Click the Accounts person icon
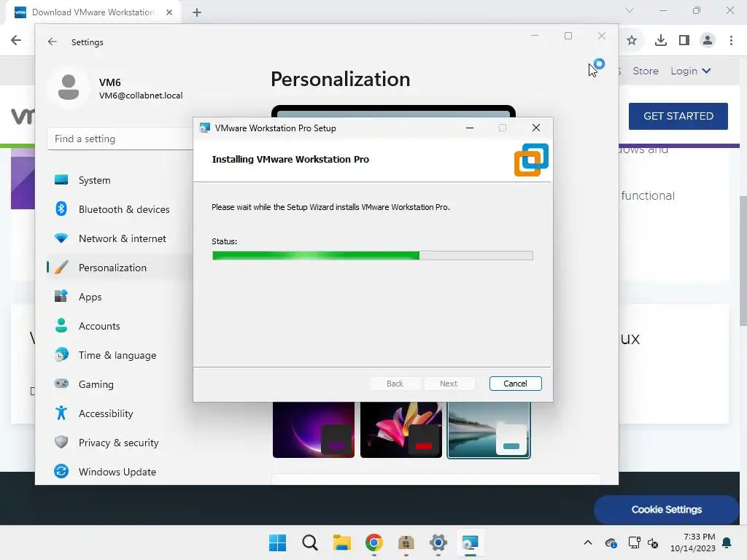 (61, 325)
